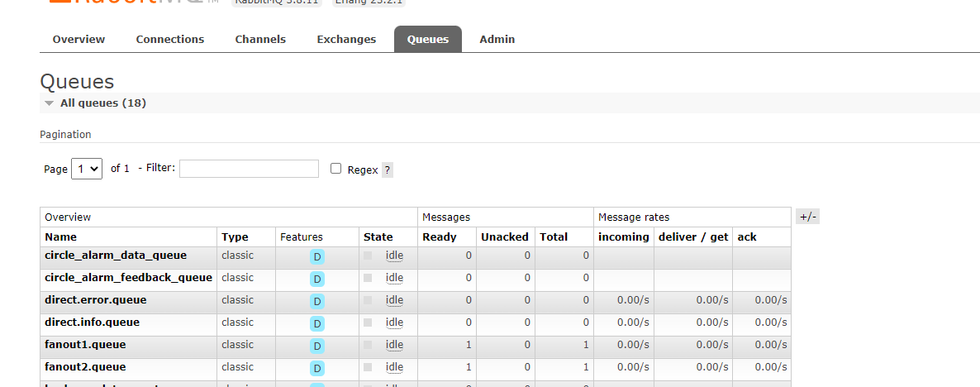This screenshot has height=387, width=980.
Task: Click state indicator square for fanout1.queue
Action: point(368,345)
